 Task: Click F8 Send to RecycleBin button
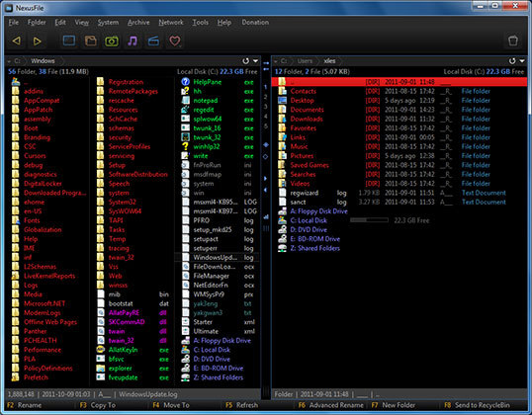coord(477,405)
